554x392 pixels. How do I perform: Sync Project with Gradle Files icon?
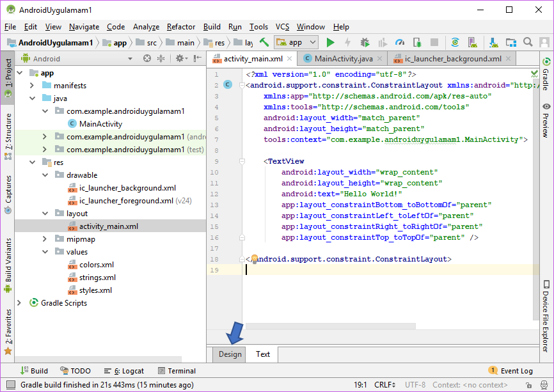pyautogui.click(x=455, y=43)
